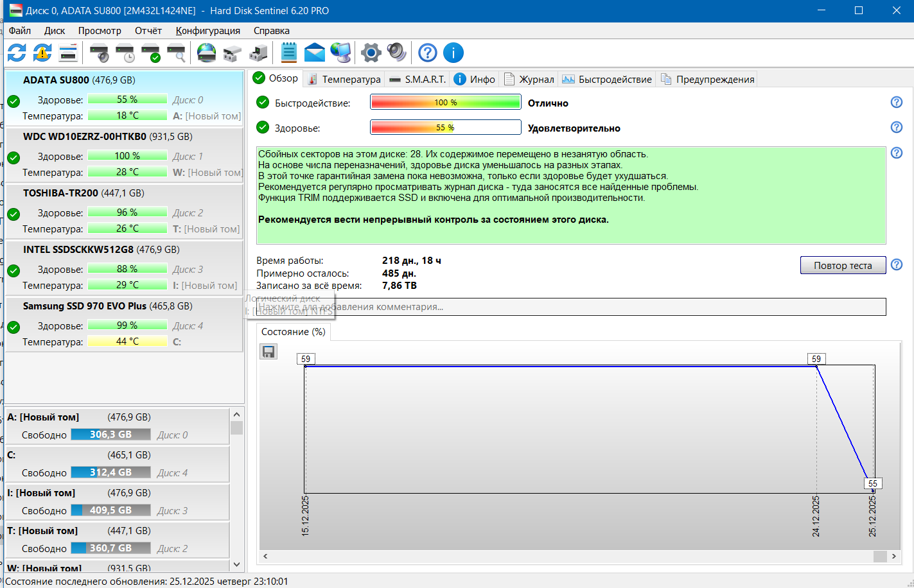
Task: Click the disk with magnifier surface test icon
Action: [x=176, y=53]
